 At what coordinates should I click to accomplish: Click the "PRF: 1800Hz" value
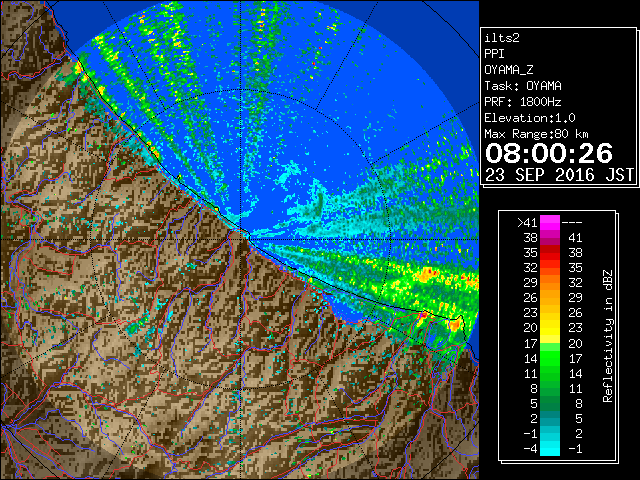tap(523, 102)
